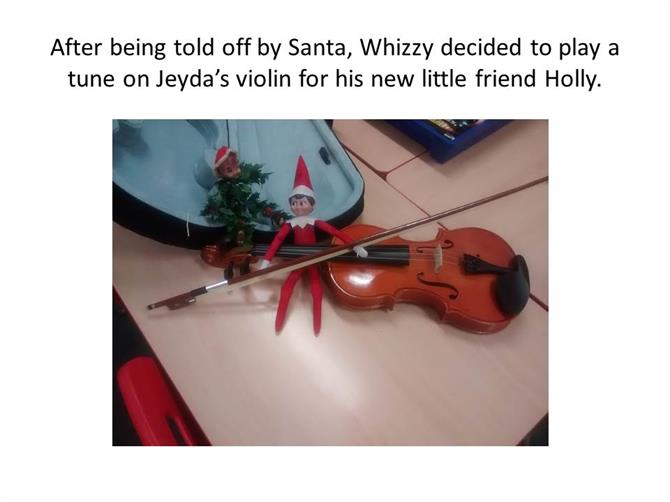Click the word "violin" in the caption

(x=264, y=79)
